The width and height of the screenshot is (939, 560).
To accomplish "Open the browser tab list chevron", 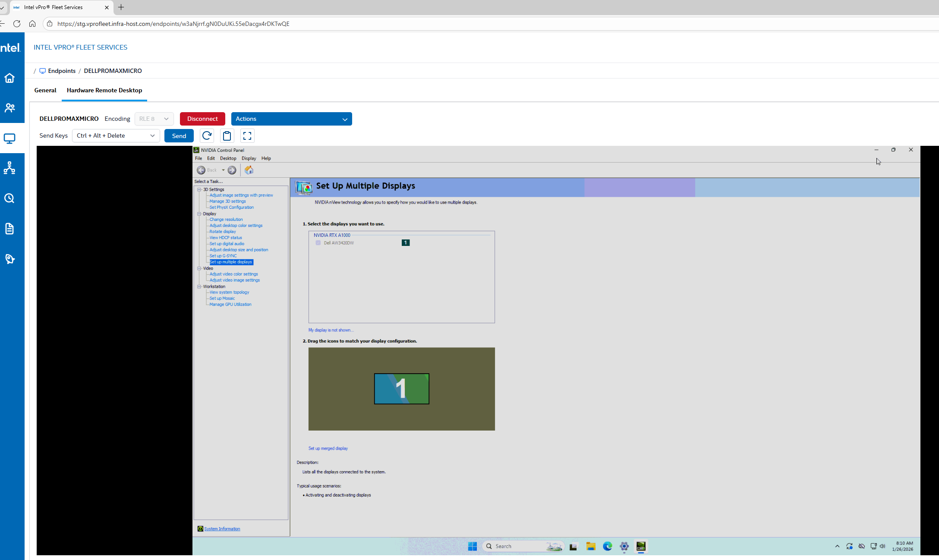I will tap(2, 7).
